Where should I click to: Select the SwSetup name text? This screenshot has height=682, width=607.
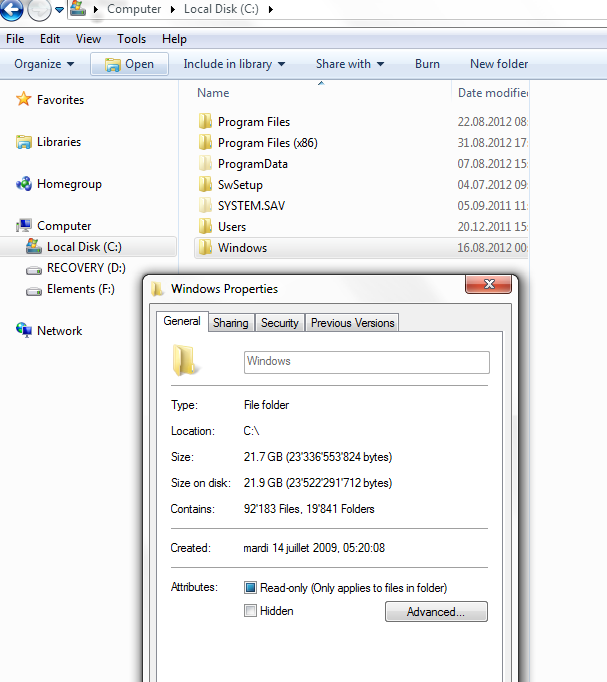(240, 185)
